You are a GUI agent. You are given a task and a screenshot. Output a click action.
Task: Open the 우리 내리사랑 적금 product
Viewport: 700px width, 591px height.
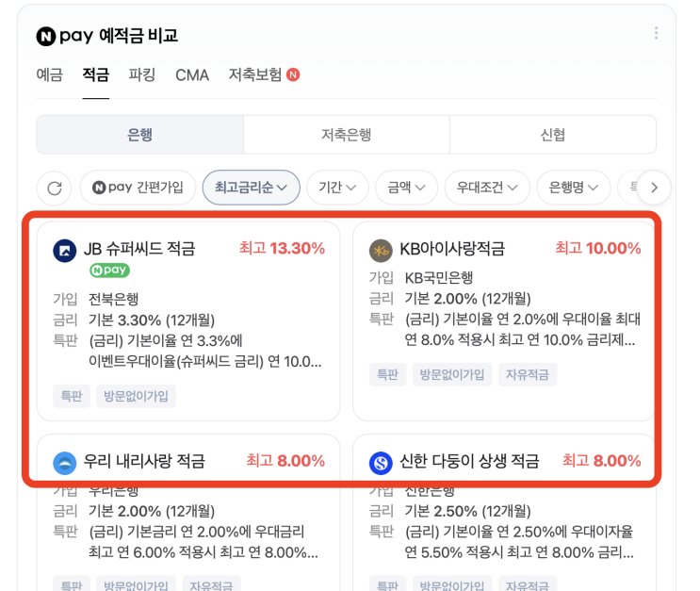point(144,461)
